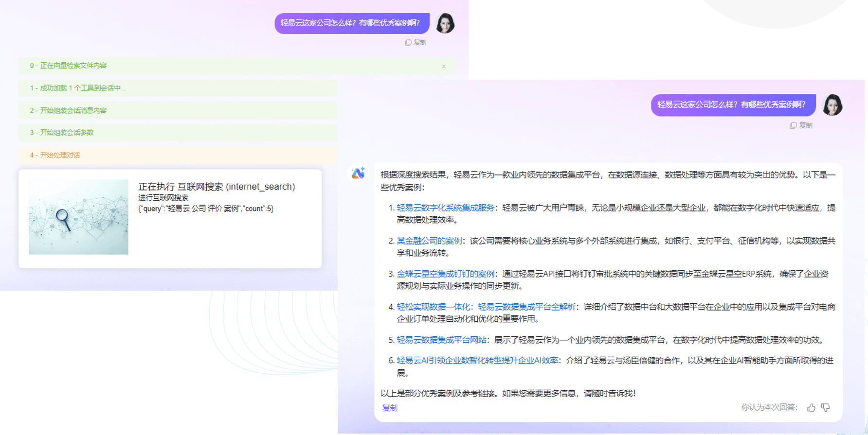
Task: Click the query JSON text in search card
Action: 206,209
